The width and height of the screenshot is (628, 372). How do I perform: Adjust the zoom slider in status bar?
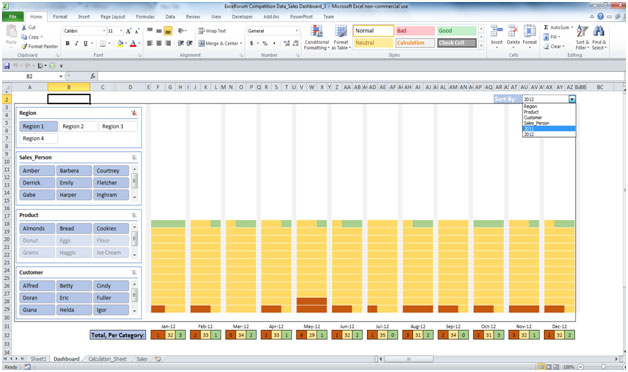(x=603, y=366)
